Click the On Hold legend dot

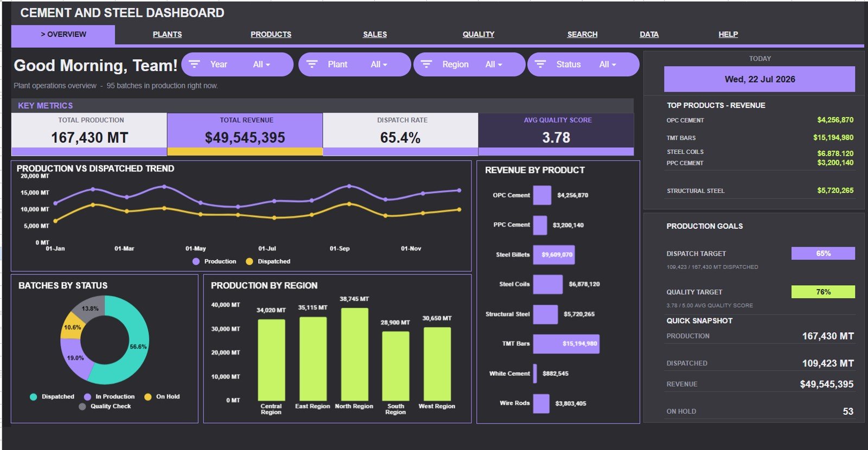click(x=148, y=397)
